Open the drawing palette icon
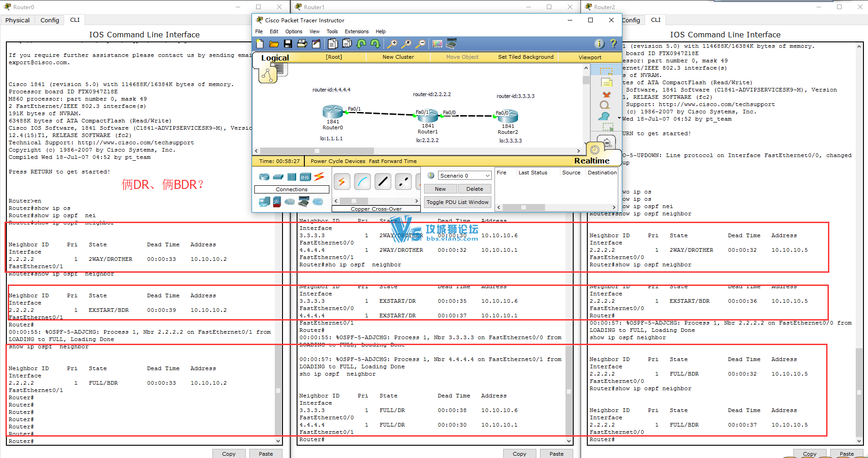 pyautogui.click(x=437, y=44)
